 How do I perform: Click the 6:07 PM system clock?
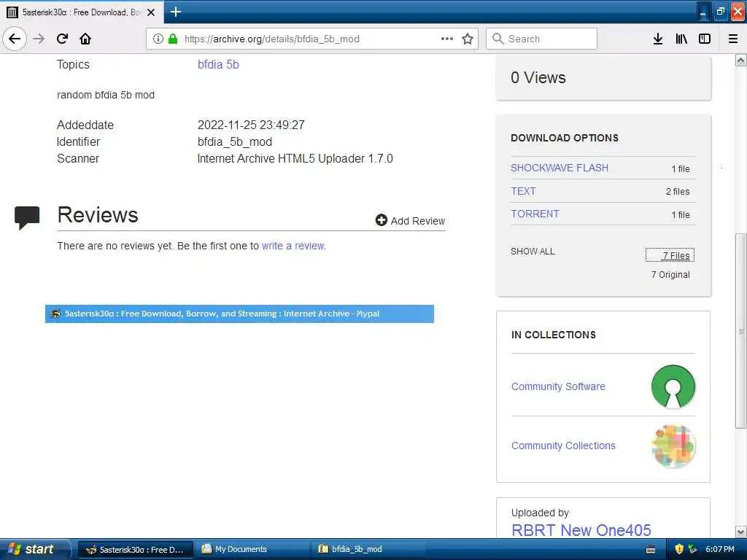pos(719,549)
